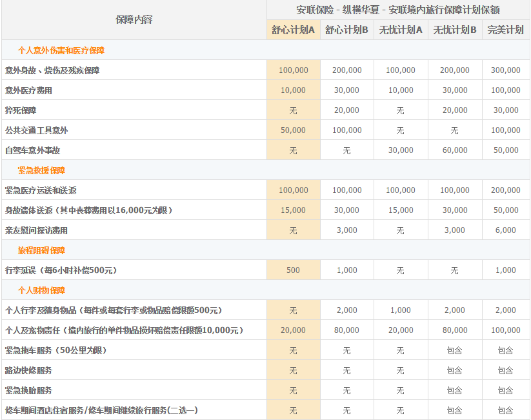Click 完美计划's 100,000 in 个人及宠物责任 row
This screenshot has height=420, width=531.
click(506, 330)
